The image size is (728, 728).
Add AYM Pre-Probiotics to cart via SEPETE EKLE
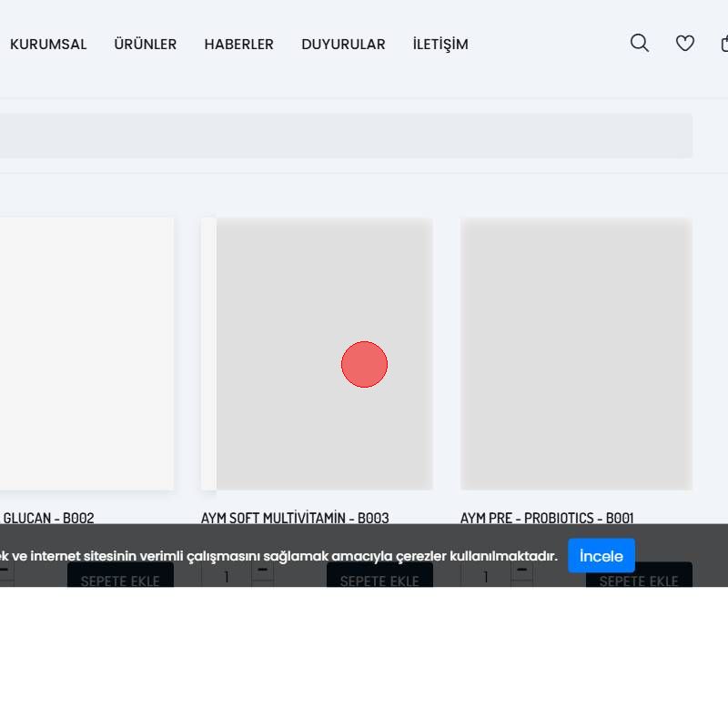point(639,579)
